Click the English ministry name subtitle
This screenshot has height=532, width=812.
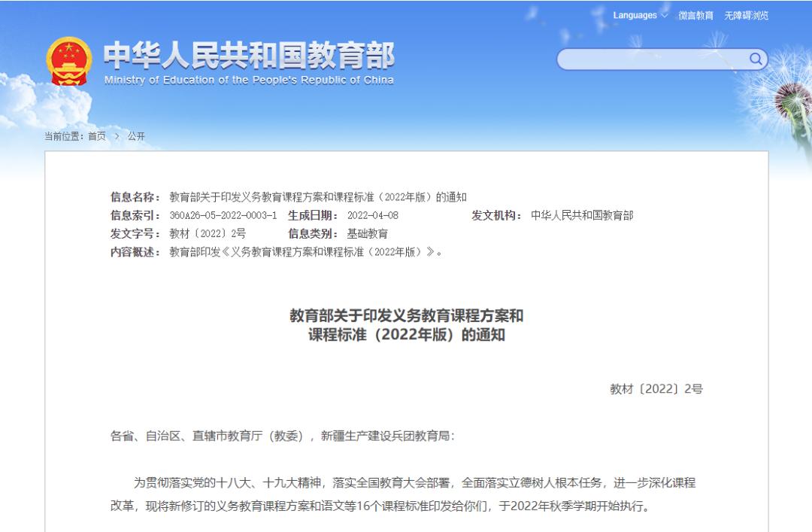click(249, 80)
